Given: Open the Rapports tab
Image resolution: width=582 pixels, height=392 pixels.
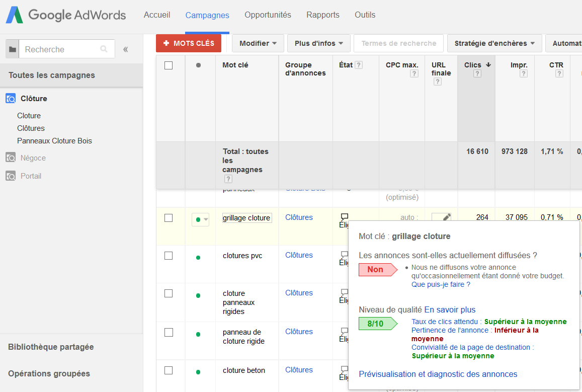Looking at the screenshot, I should click(x=323, y=15).
